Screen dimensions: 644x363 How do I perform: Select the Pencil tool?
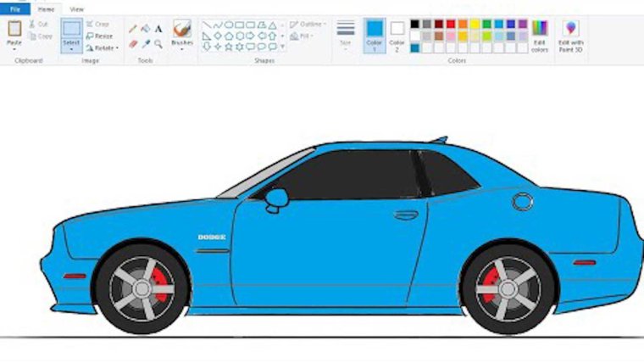click(132, 29)
